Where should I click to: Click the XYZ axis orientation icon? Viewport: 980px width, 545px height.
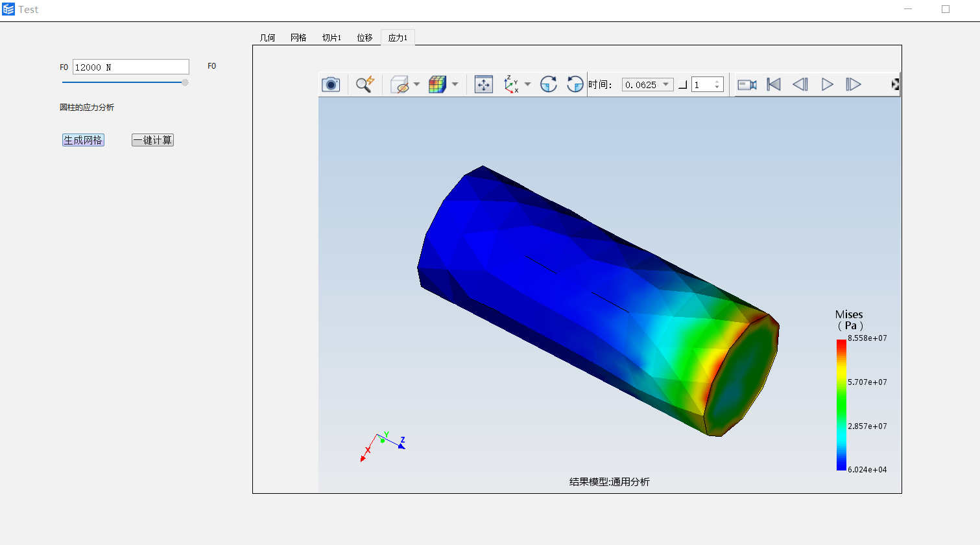click(512, 84)
